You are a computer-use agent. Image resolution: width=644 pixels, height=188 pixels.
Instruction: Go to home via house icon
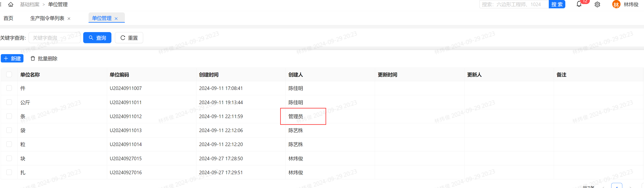pos(11,5)
